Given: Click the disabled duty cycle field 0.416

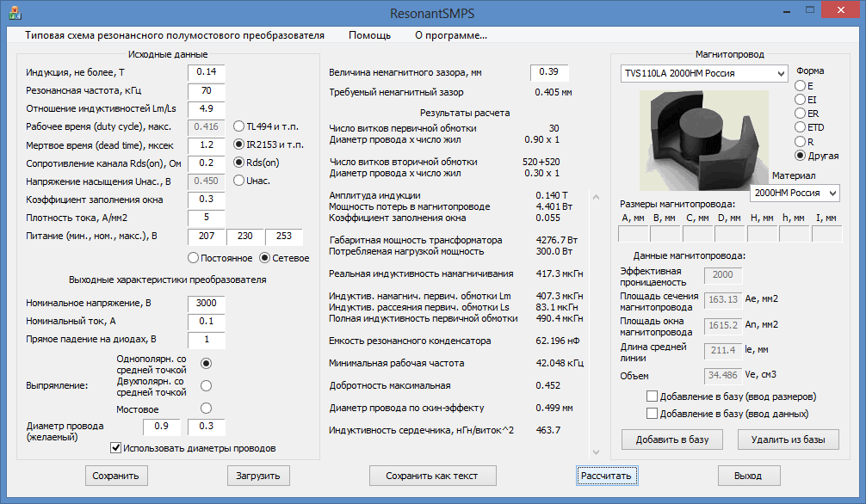Looking at the screenshot, I should click(x=206, y=126).
